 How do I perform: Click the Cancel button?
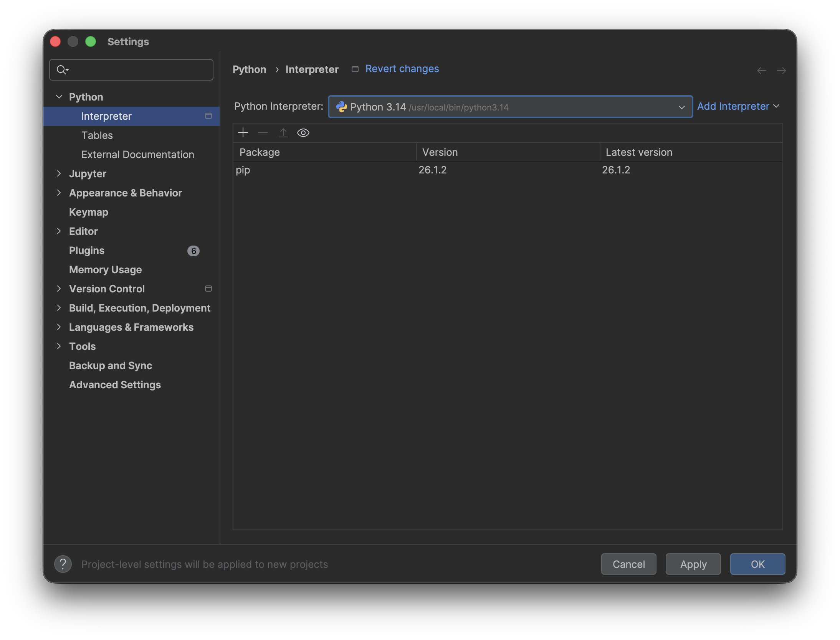coord(629,564)
